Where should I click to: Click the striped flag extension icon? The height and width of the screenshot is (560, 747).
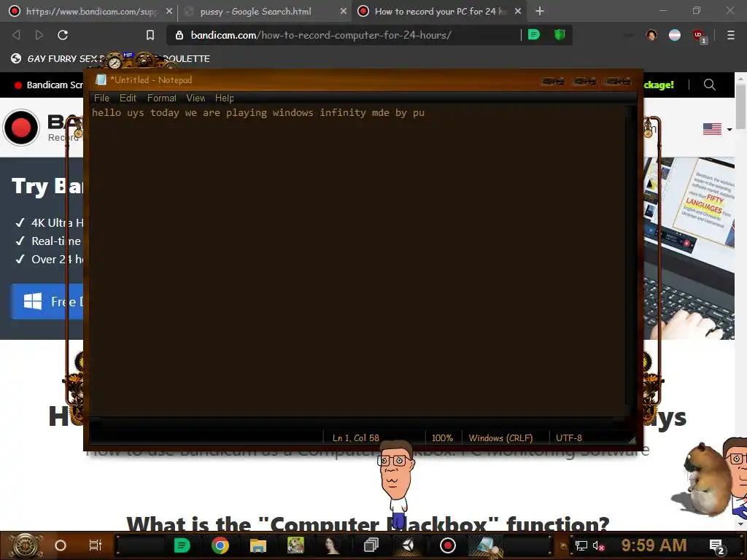[x=675, y=35]
